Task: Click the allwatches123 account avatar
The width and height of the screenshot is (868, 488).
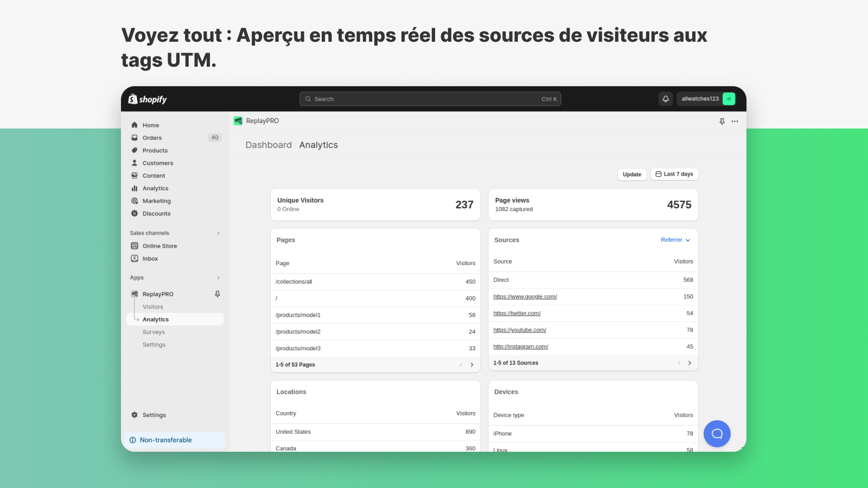Action: pyautogui.click(x=729, y=99)
